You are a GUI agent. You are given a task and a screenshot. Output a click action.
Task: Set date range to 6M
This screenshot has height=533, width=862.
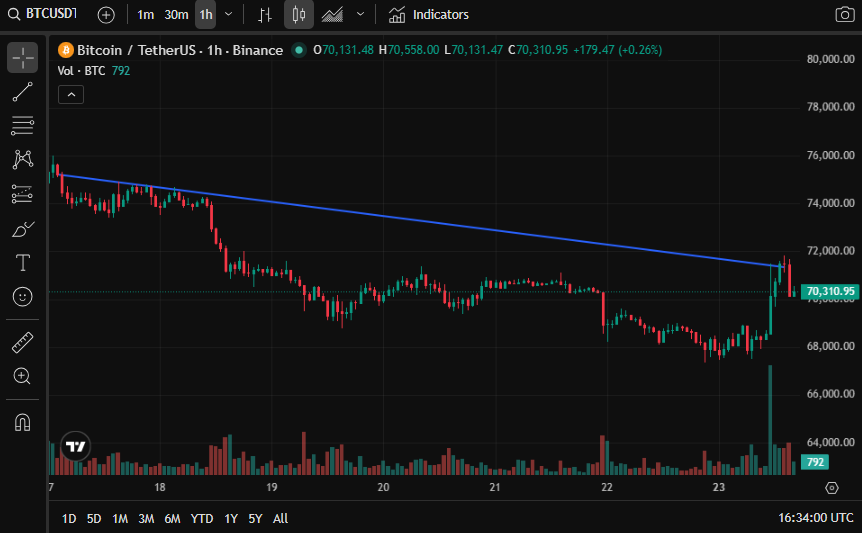pyautogui.click(x=172, y=518)
